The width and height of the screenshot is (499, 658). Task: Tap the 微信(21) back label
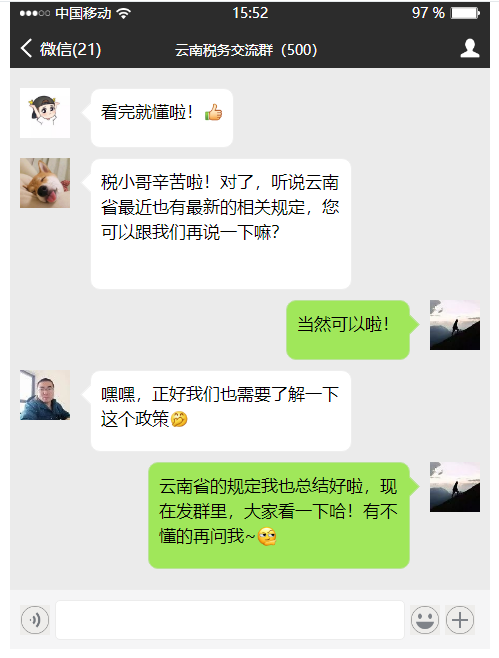click(x=71, y=49)
